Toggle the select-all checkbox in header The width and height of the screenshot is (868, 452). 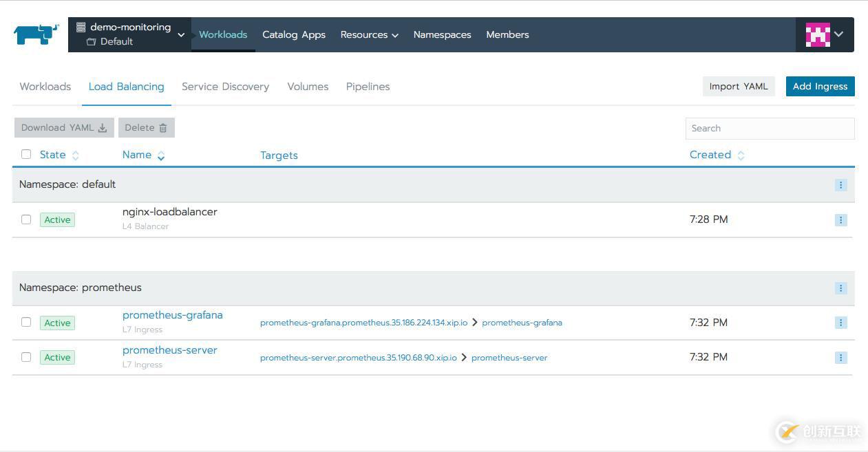tap(26, 154)
